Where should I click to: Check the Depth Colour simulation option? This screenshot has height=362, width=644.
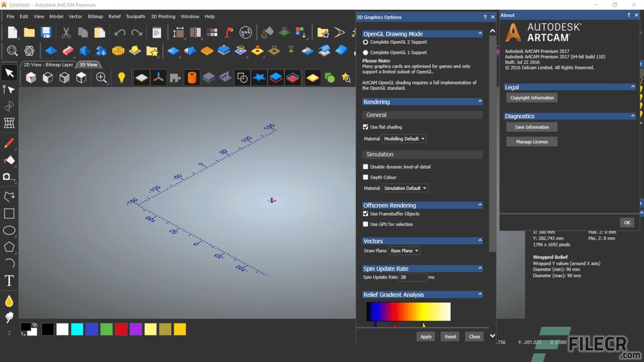[366, 177]
